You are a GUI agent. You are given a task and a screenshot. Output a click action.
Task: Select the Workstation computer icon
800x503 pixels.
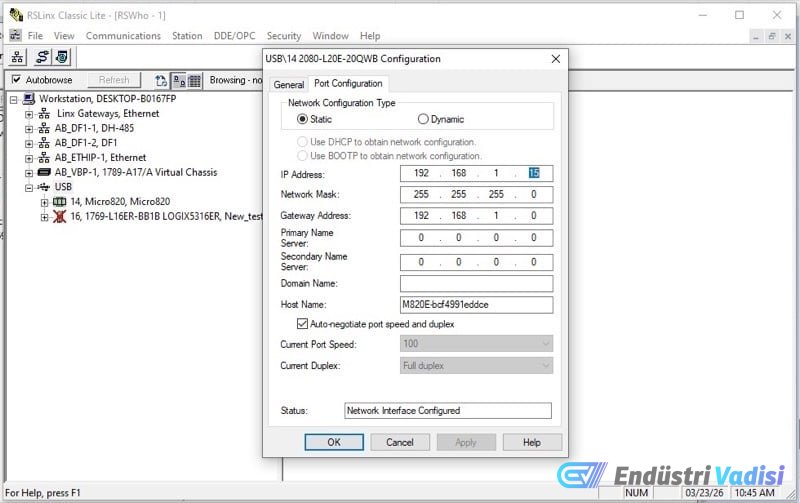(x=29, y=99)
